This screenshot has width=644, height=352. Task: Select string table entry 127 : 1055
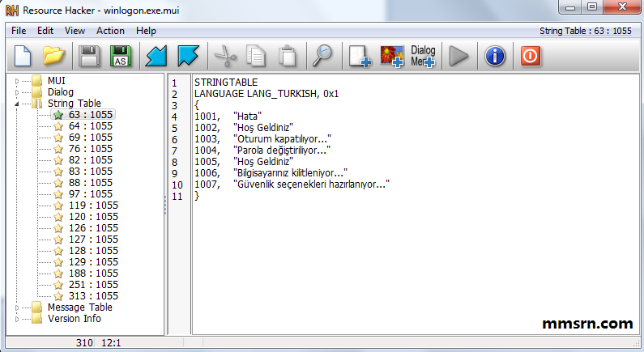[93, 240]
